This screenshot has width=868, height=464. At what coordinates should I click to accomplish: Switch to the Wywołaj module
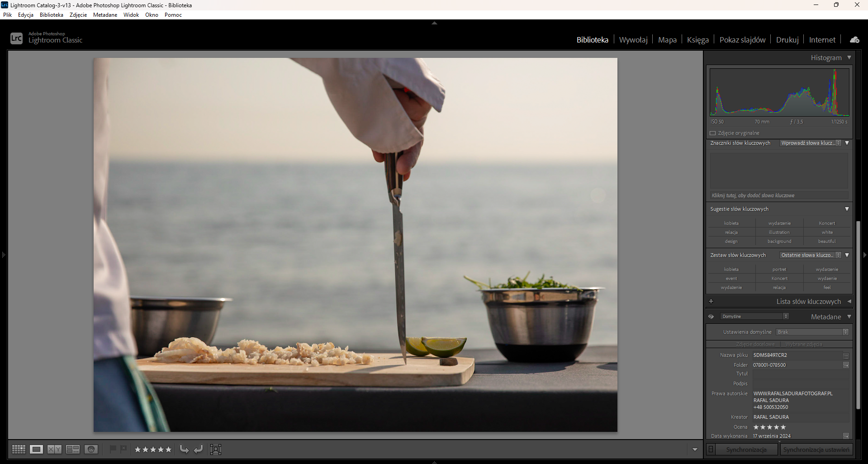click(x=633, y=40)
